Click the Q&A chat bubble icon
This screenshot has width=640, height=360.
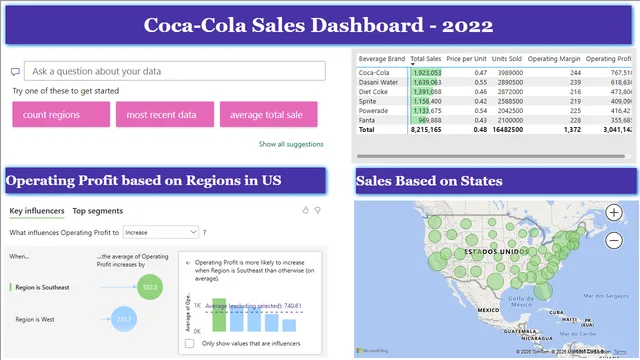coord(15,72)
